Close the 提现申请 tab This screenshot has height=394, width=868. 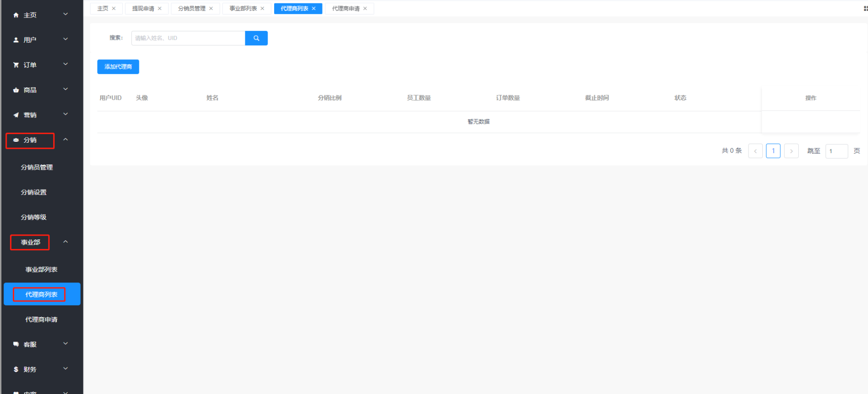pyautogui.click(x=160, y=9)
